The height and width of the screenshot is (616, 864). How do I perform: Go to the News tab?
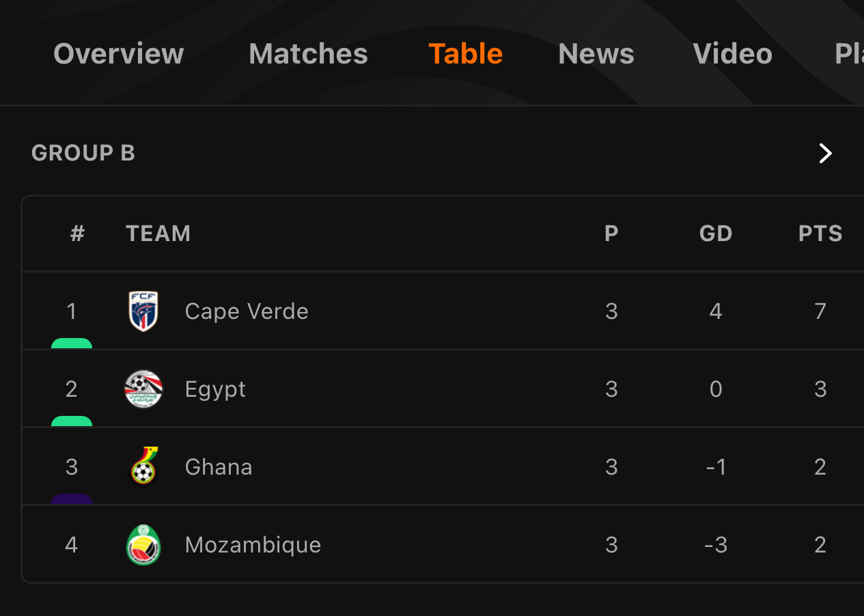click(x=596, y=54)
